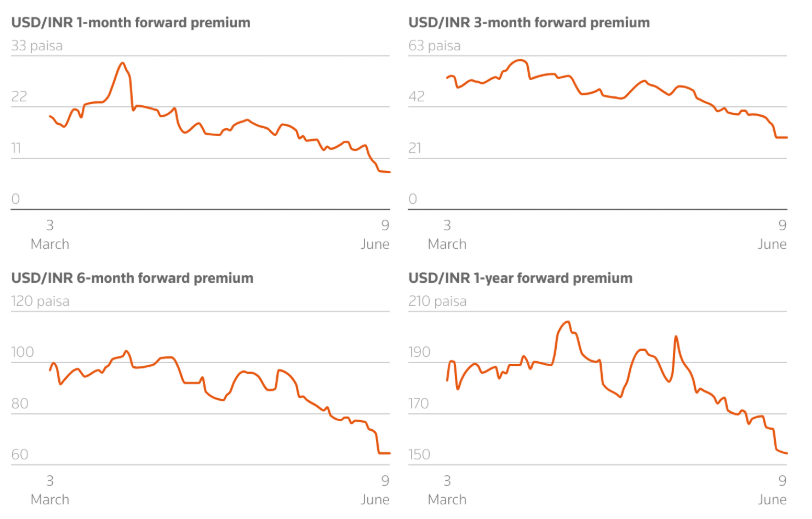Click the 100 gridline label in 6-month chart
Viewport: 812px width, 519px height.
point(22,353)
